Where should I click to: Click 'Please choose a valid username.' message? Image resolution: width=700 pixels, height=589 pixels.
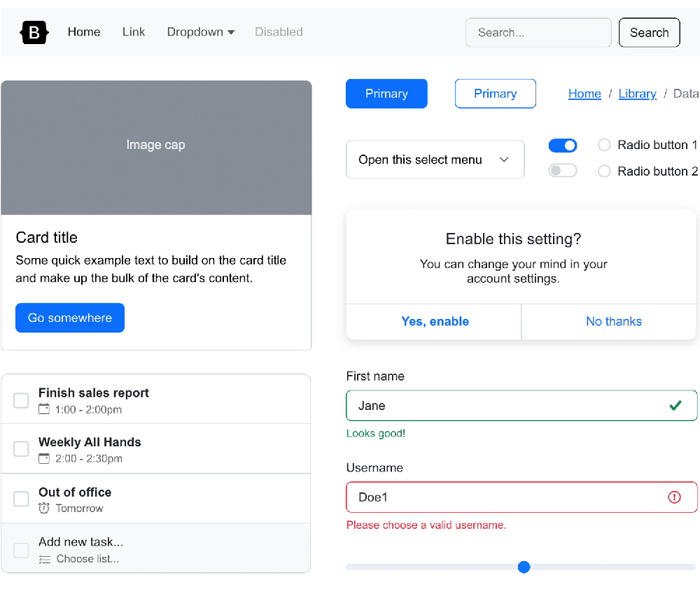click(x=426, y=525)
